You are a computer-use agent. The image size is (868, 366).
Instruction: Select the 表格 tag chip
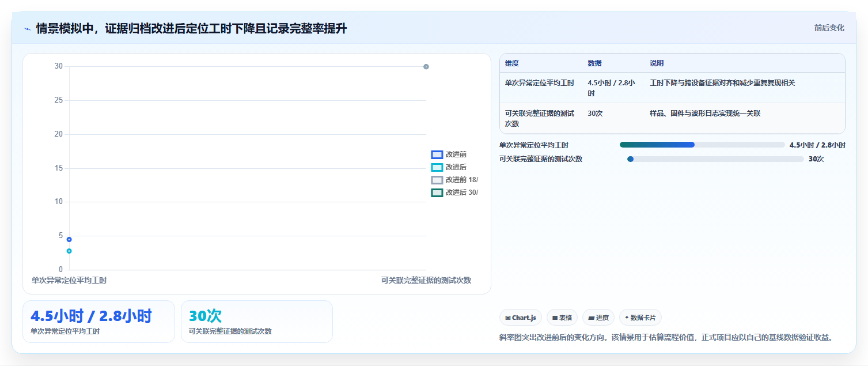(562, 318)
